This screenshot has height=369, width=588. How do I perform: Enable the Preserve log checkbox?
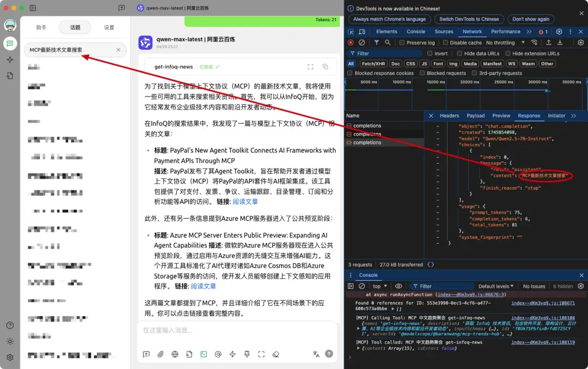click(x=402, y=43)
